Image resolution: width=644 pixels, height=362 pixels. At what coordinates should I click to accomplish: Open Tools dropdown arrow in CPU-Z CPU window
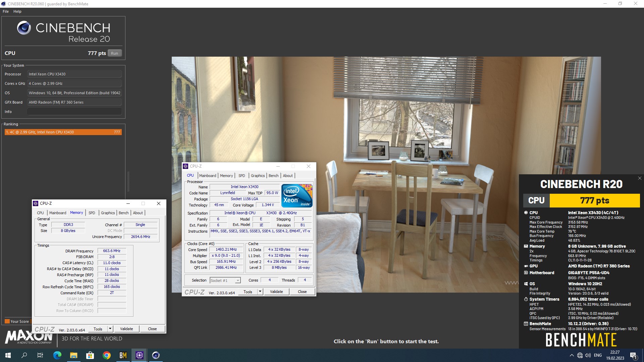click(260, 292)
